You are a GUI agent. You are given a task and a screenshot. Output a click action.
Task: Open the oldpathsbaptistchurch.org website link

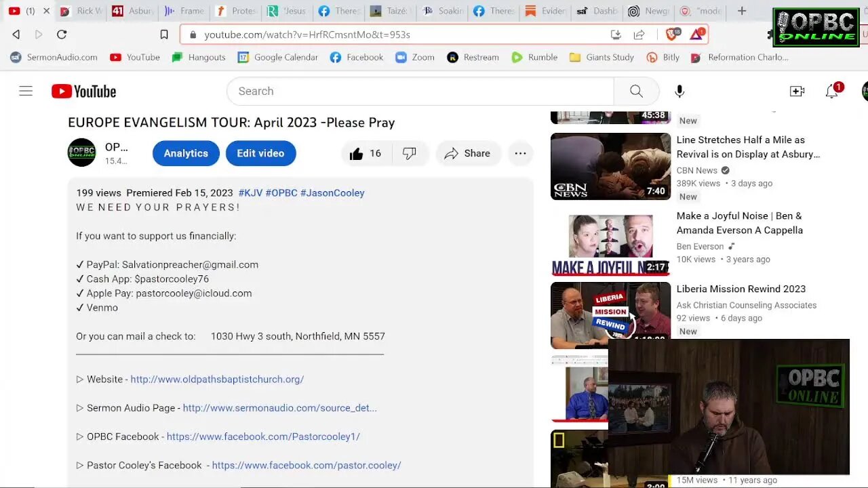[x=217, y=380]
